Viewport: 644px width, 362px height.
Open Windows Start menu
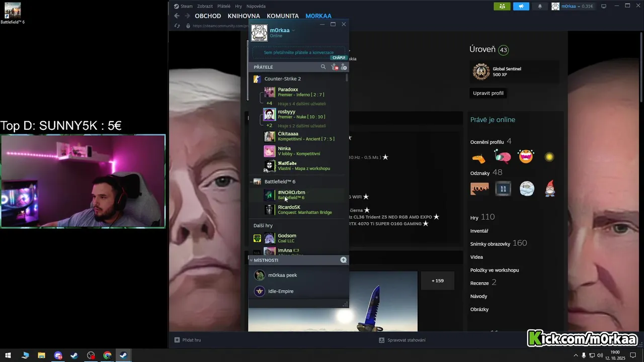[x=8, y=355]
